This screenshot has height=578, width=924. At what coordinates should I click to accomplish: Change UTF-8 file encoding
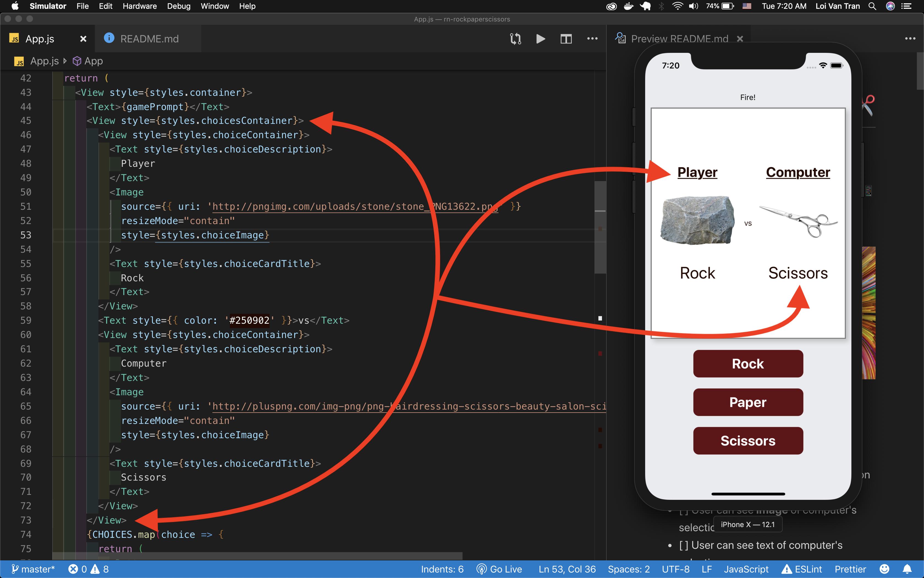pyautogui.click(x=675, y=569)
